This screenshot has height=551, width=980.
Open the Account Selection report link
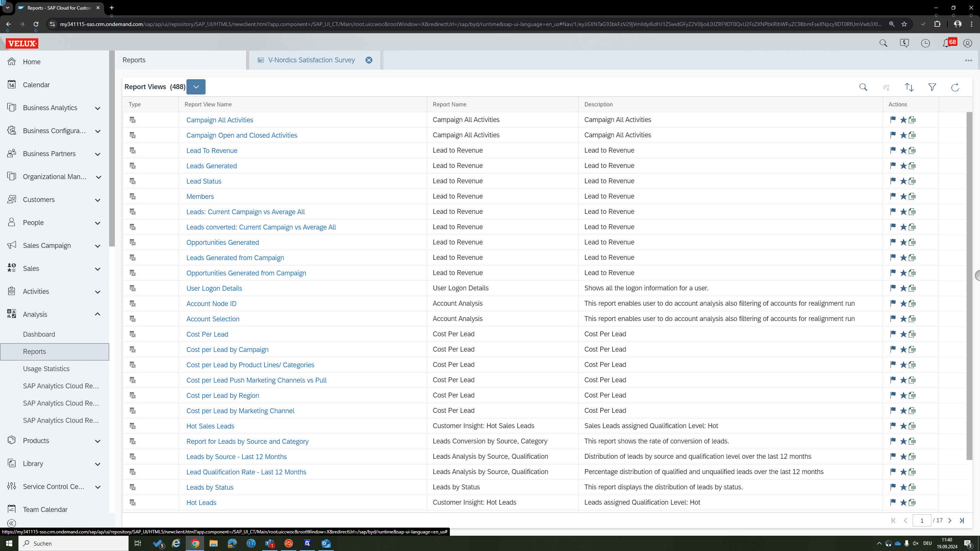[x=213, y=319]
